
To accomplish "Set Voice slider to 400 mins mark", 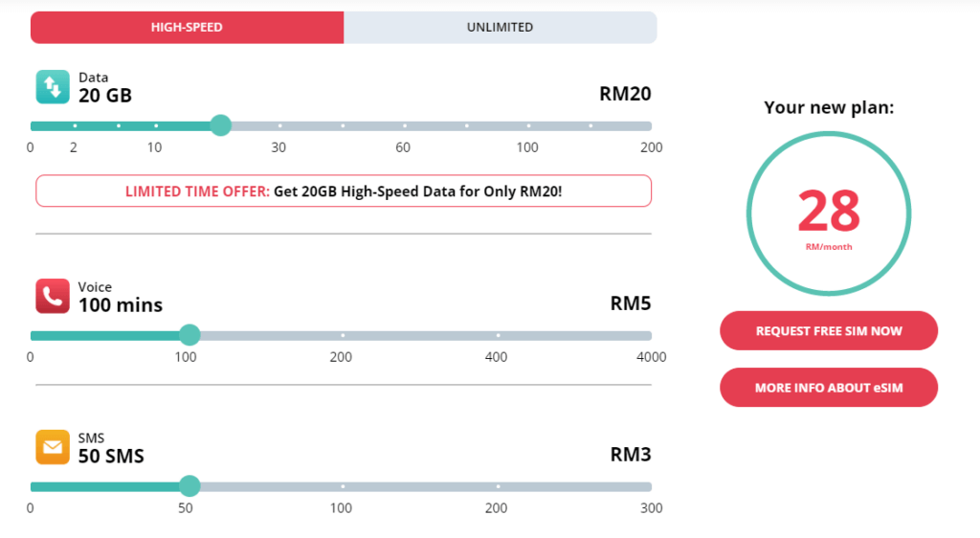I will 498,335.
